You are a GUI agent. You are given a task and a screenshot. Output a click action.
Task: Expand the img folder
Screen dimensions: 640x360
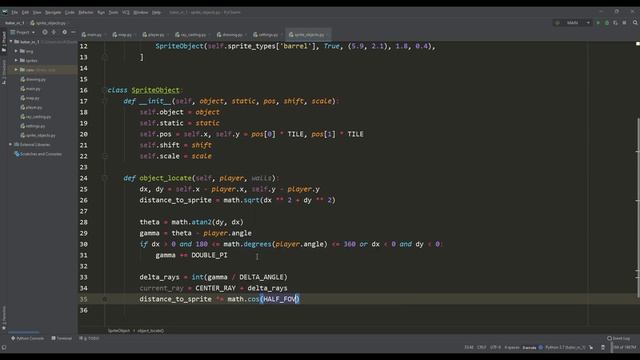click(x=16, y=51)
